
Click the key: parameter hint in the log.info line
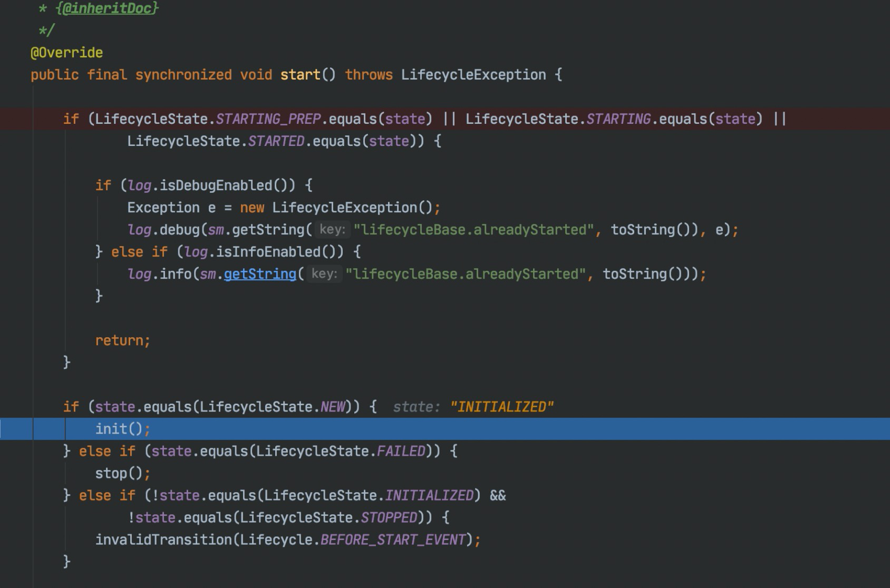(x=324, y=274)
